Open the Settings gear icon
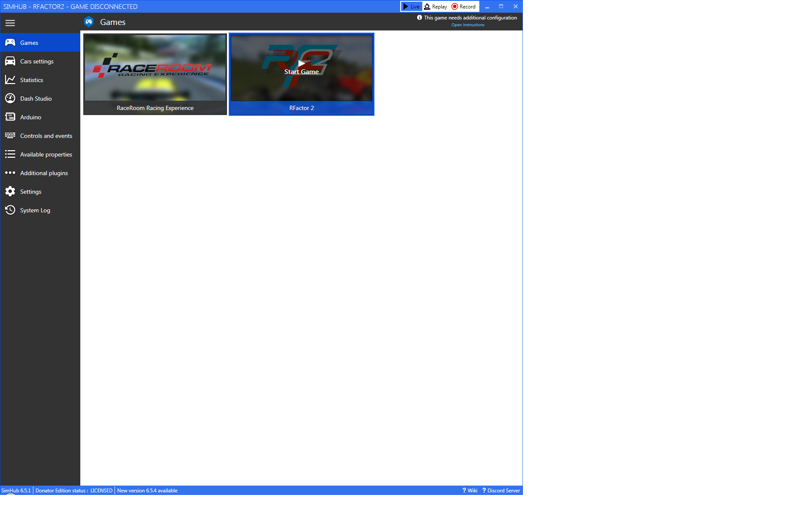 click(10, 192)
